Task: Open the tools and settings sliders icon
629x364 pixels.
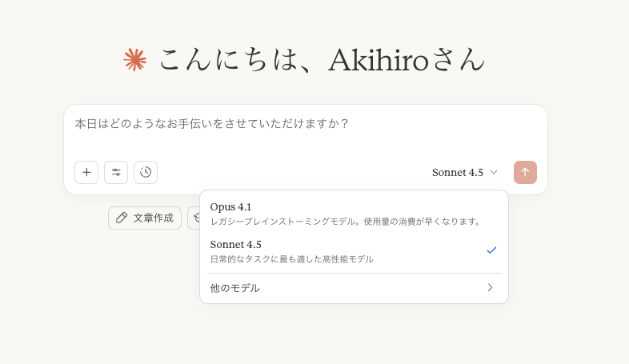Action: [x=116, y=172]
